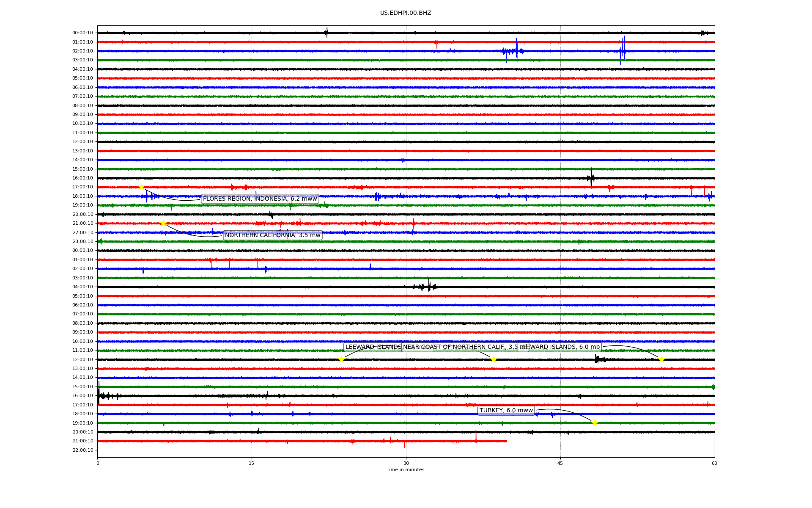Click the x-axis tick label 30

tap(406, 463)
